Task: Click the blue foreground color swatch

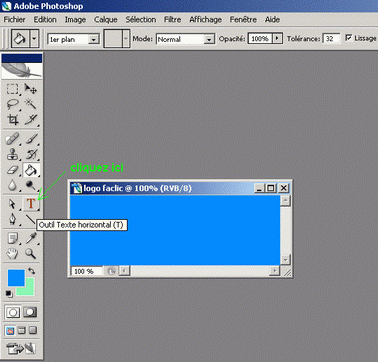Action: tap(16, 278)
